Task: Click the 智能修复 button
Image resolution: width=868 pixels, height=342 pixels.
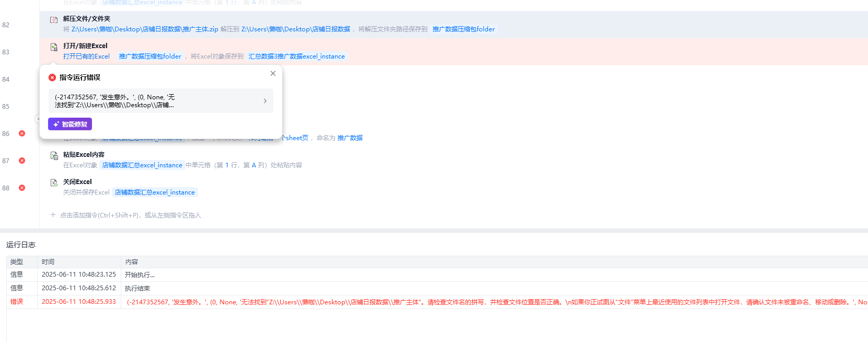Action: 70,124
